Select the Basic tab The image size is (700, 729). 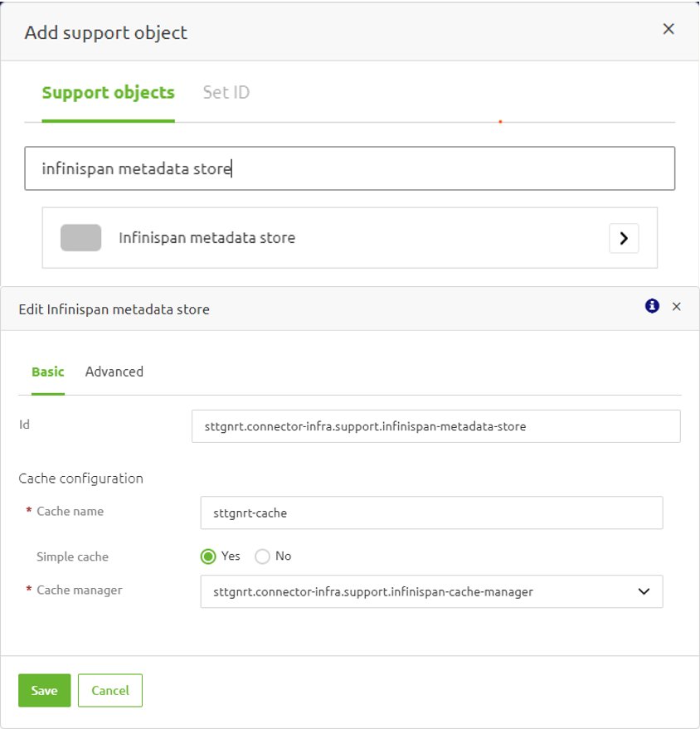coord(47,372)
